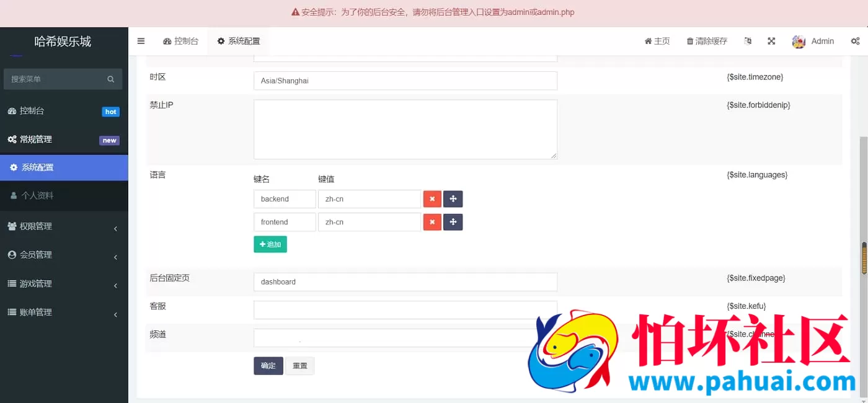
Task: Click the green 追加 add button
Action: 270,244
